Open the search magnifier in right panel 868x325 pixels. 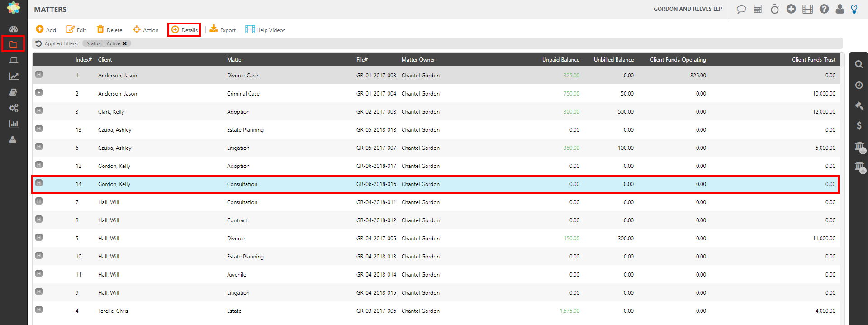(x=859, y=64)
